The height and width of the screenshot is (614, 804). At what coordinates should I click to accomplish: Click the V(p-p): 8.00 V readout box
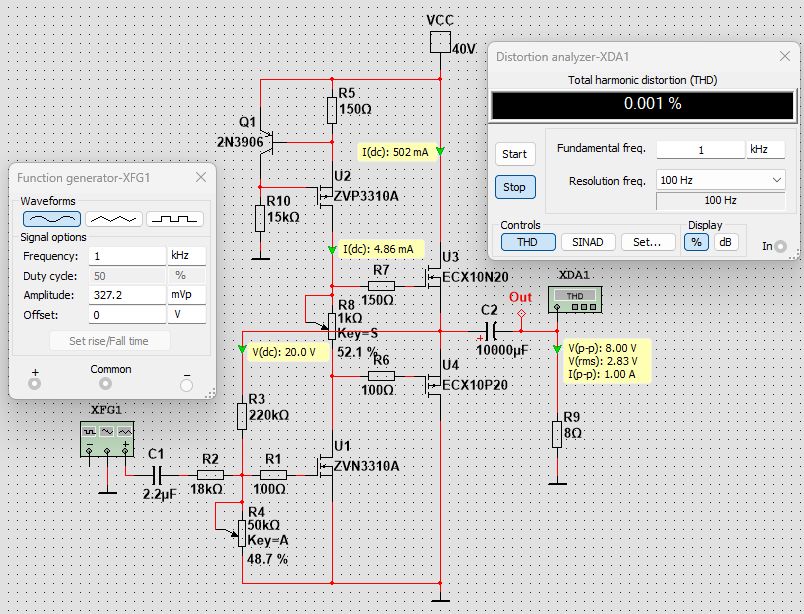[608, 361]
